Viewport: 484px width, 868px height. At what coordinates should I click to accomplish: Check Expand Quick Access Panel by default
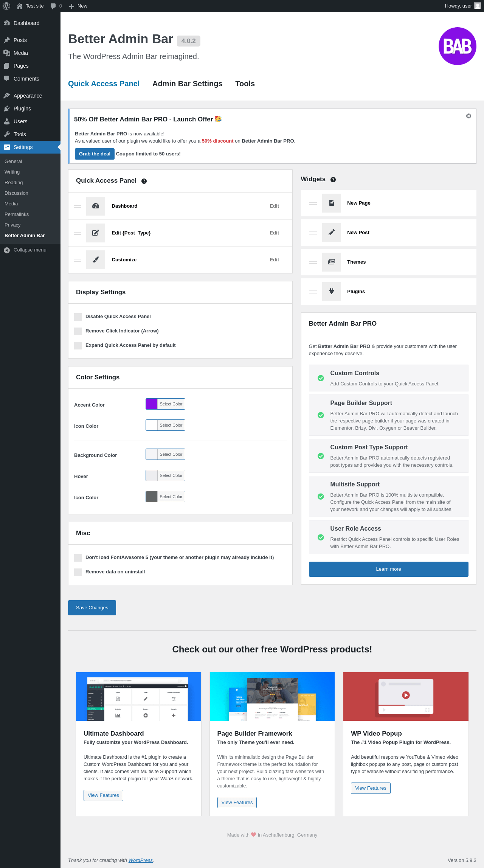78,346
